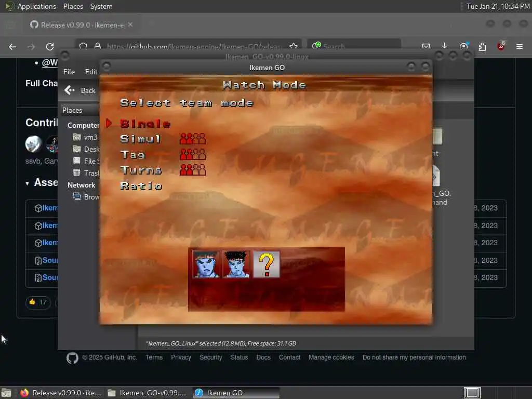Click the shield tracking protection icon
The image size is (532, 399).
tap(83, 46)
